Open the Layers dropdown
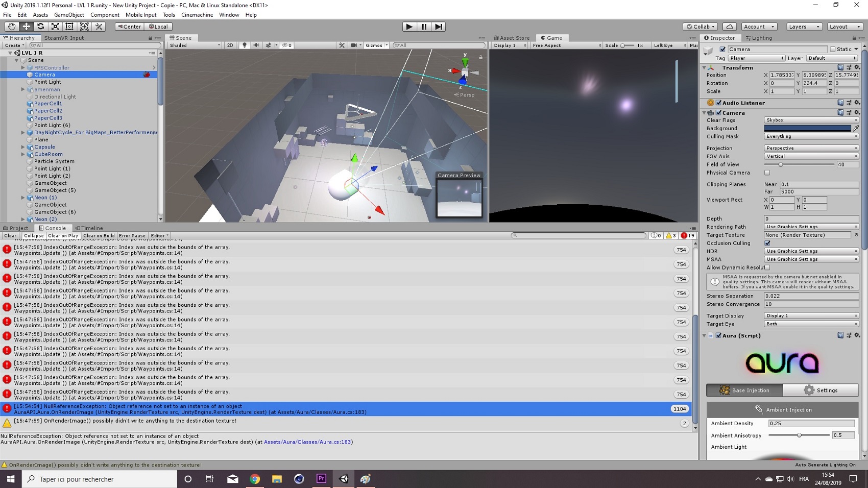 pos(804,27)
